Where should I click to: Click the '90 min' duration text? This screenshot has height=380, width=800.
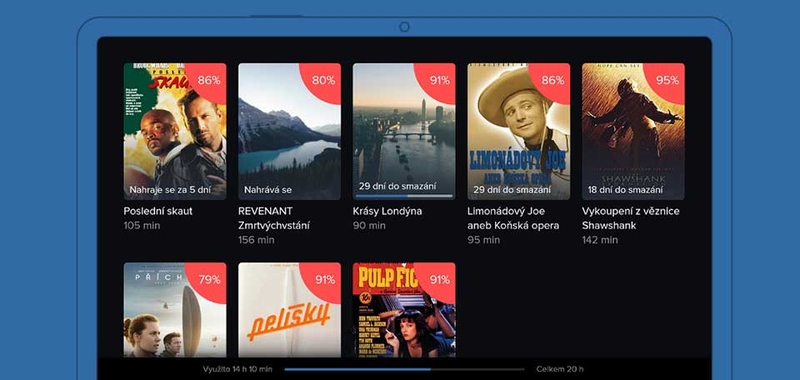369,225
